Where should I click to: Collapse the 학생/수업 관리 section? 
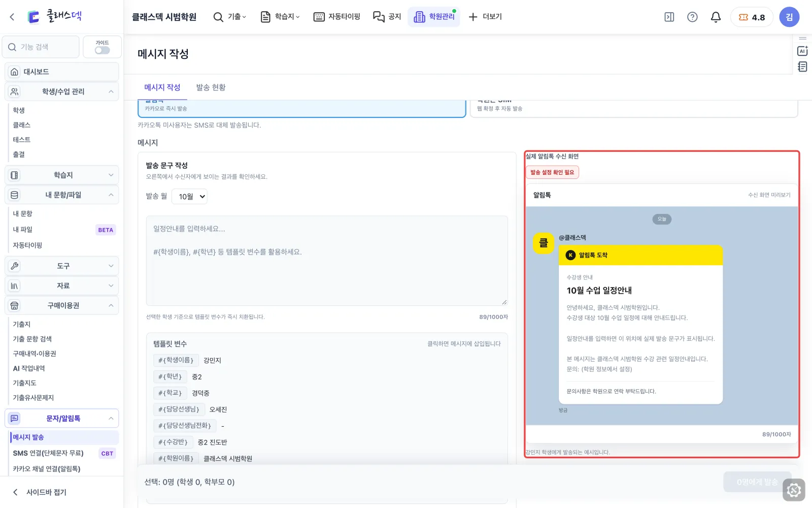(62, 91)
